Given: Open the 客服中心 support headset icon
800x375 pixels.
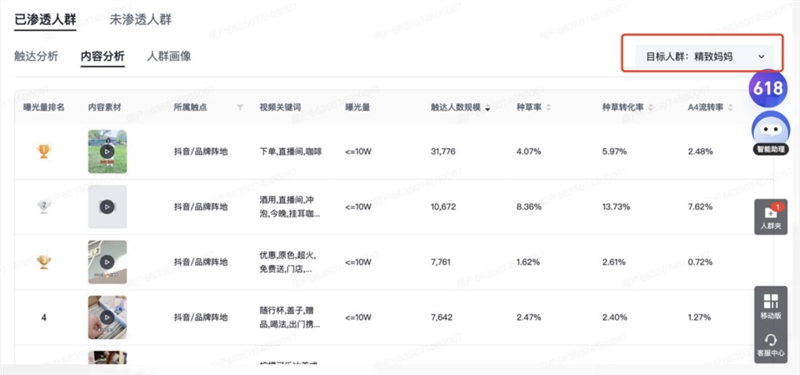Looking at the screenshot, I should (770, 344).
